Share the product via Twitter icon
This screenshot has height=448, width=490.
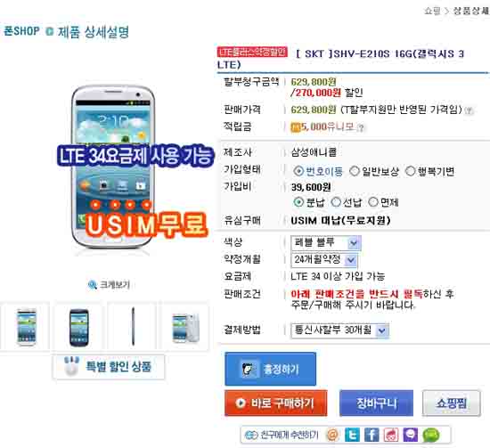[352, 435]
